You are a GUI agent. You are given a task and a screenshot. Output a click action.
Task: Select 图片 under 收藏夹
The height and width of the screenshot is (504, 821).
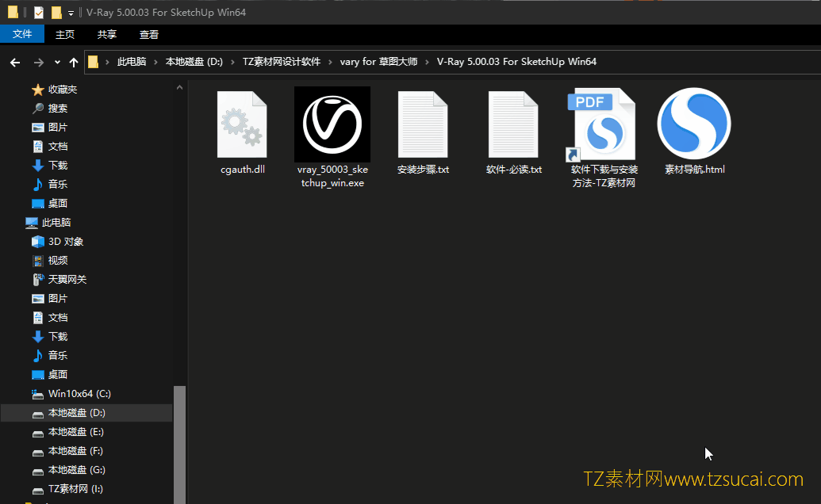click(x=58, y=127)
